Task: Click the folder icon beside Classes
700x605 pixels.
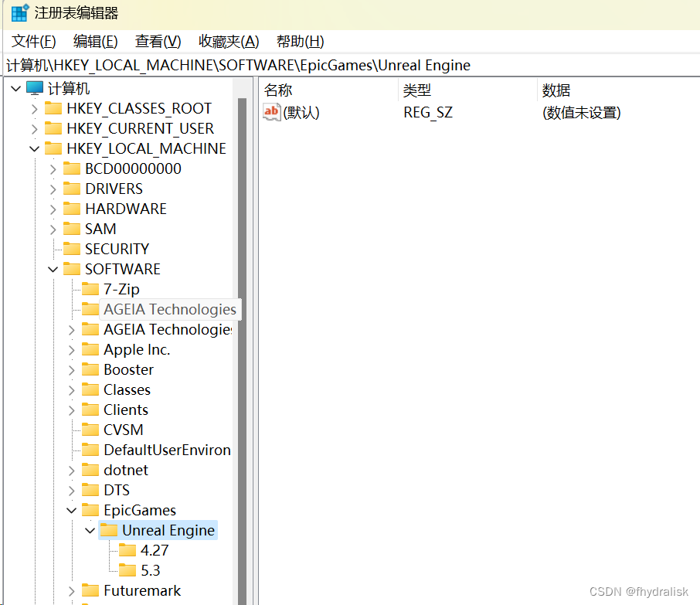Action: 90,389
